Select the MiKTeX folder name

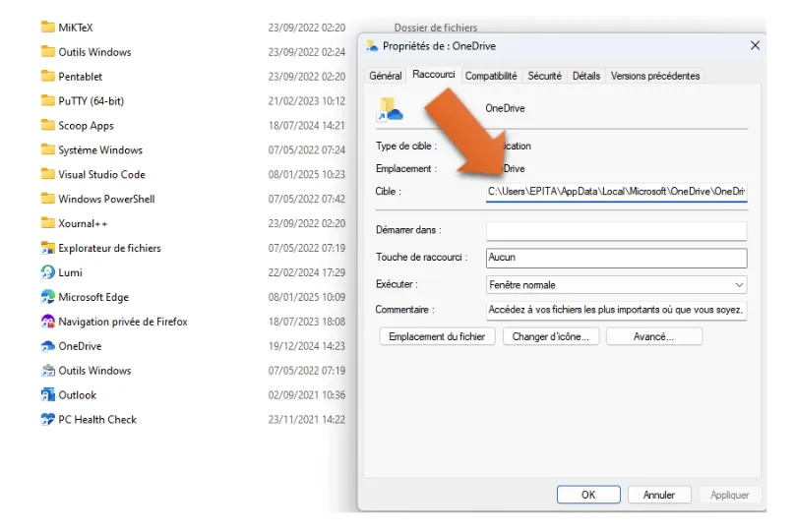coord(76,28)
